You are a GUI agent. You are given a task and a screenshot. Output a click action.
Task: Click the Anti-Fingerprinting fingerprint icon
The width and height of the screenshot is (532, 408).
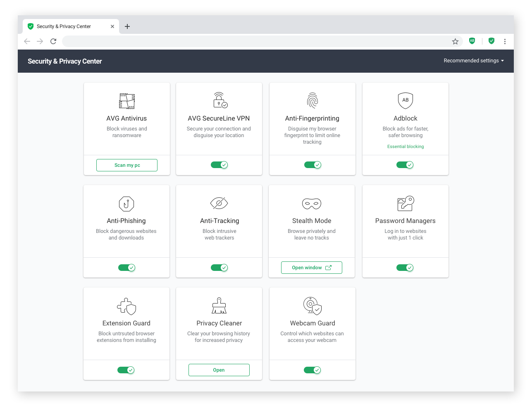click(x=312, y=100)
